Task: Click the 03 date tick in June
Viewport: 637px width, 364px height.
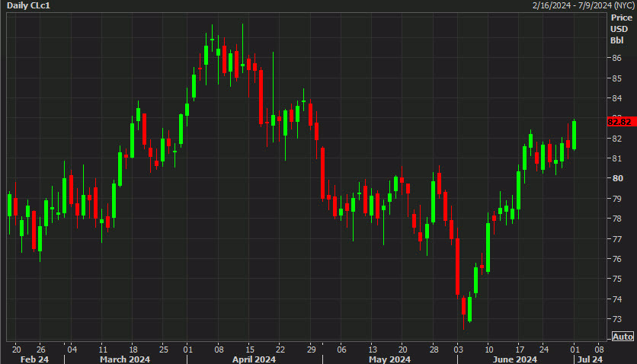Action: click(458, 350)
